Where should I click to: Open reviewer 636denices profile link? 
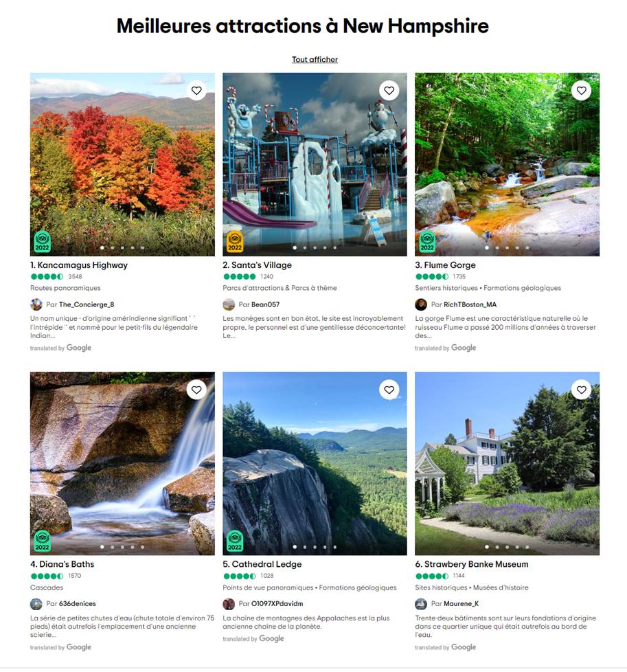click(78, 603)
